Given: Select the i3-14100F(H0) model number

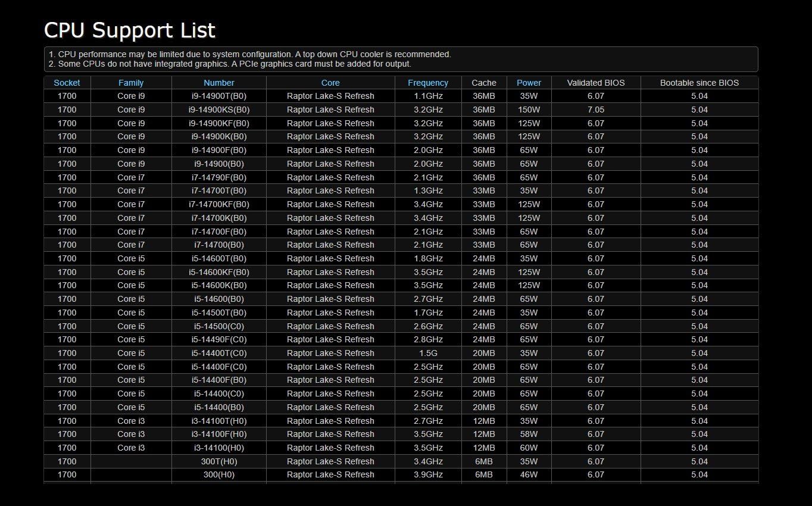Looking at the screenshot, I should tap(219, 434).
